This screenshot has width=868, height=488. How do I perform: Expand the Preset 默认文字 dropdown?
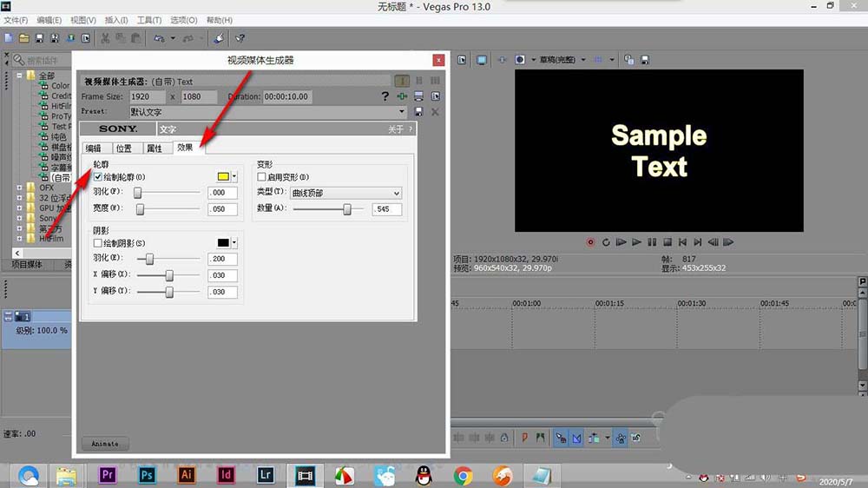[402, 112]
